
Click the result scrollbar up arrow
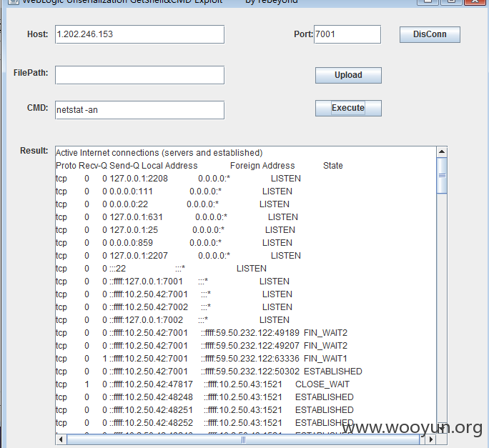coord(442,151)
